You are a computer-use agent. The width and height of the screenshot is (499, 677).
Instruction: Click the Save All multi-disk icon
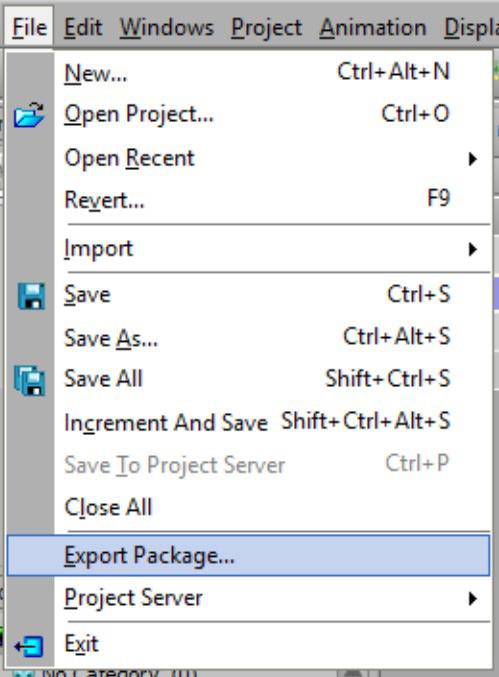pos(29,380)
